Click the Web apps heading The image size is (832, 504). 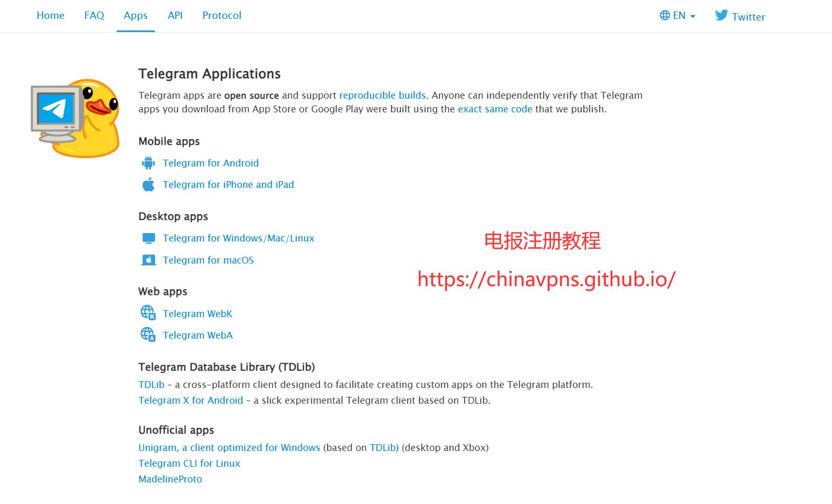(163, 291)
